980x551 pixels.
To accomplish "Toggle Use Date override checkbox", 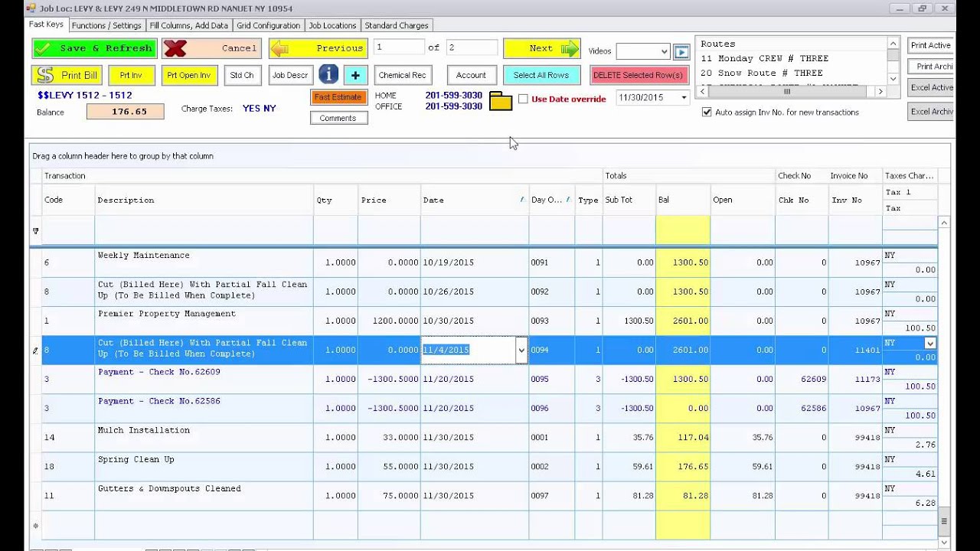I will click(523, 99).
